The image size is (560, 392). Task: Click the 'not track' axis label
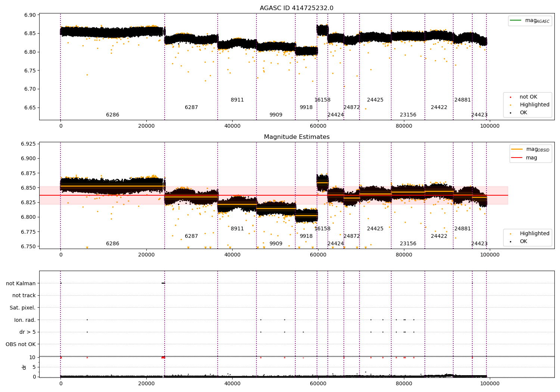24,296
